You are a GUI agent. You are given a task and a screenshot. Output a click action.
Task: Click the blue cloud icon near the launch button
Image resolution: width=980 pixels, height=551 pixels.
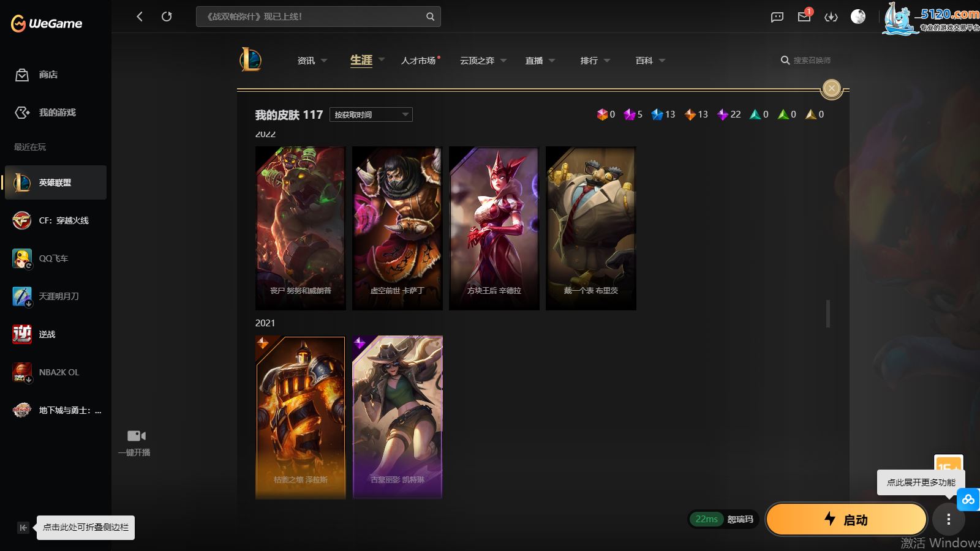pyautogui.click(x=968, y=500)
